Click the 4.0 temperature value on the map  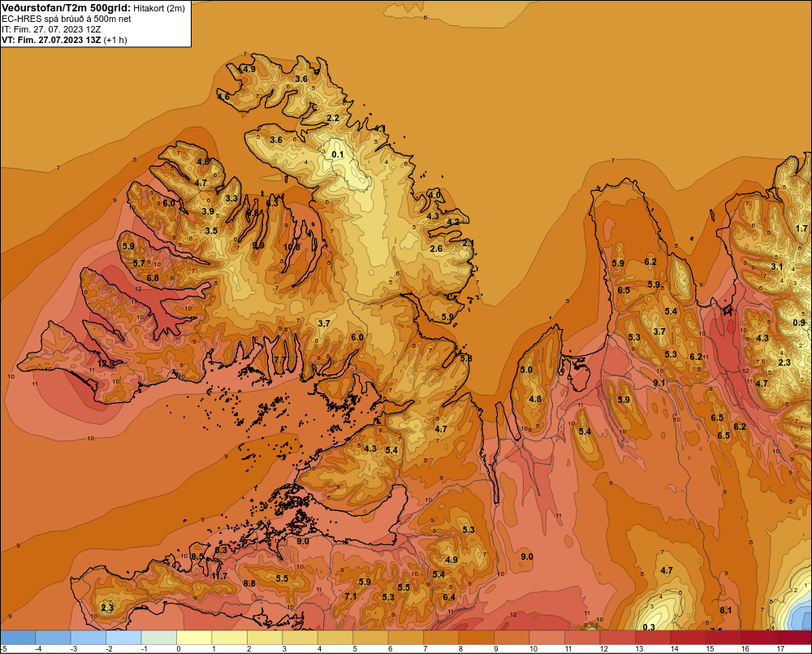(x=434, y=195)
